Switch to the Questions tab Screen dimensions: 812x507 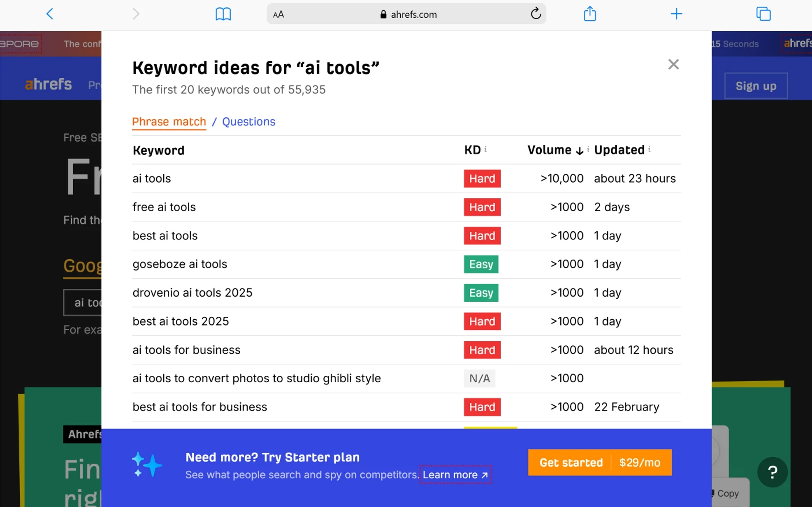[x=248, y=122]
